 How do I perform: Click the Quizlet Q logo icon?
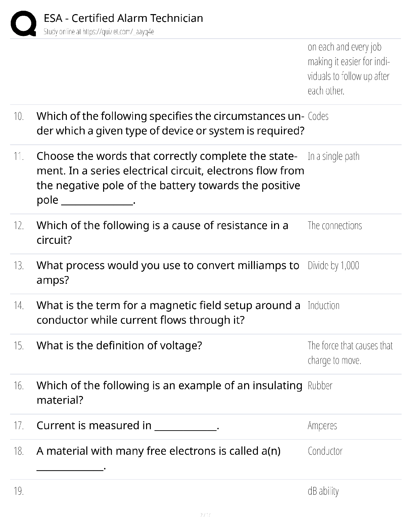pyautogui.click(x=23, y=23)
